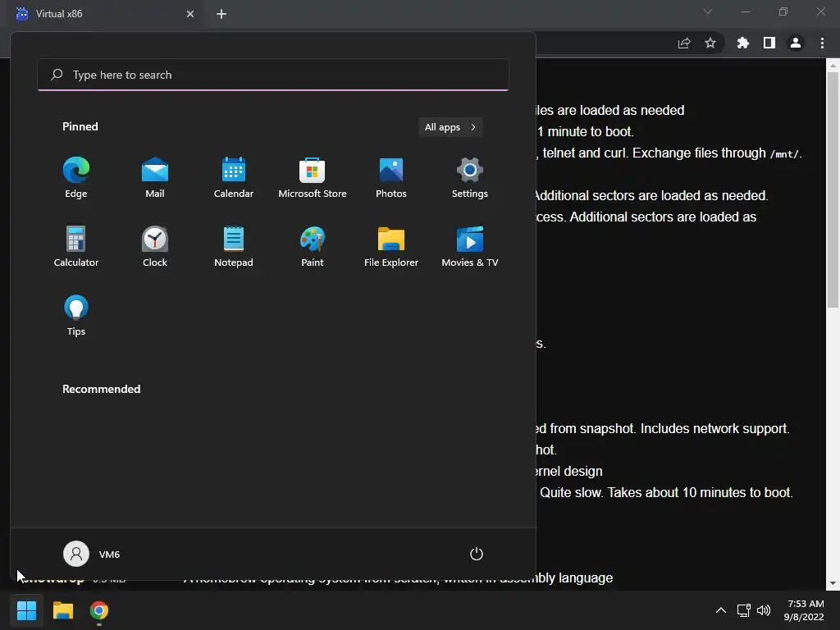Close the Virtual x86 tab
The image size is (840, 630).
[190, 14]
